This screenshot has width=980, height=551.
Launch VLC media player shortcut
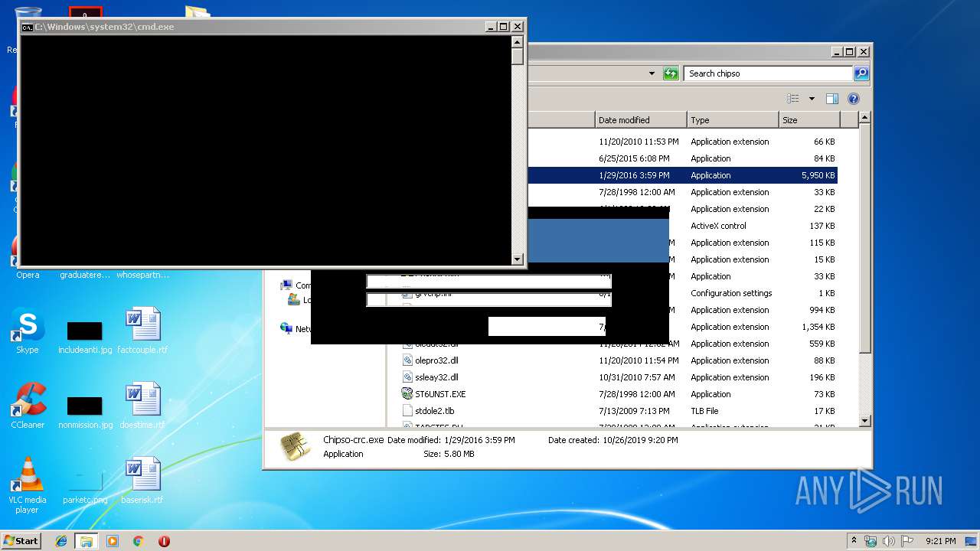28,485
